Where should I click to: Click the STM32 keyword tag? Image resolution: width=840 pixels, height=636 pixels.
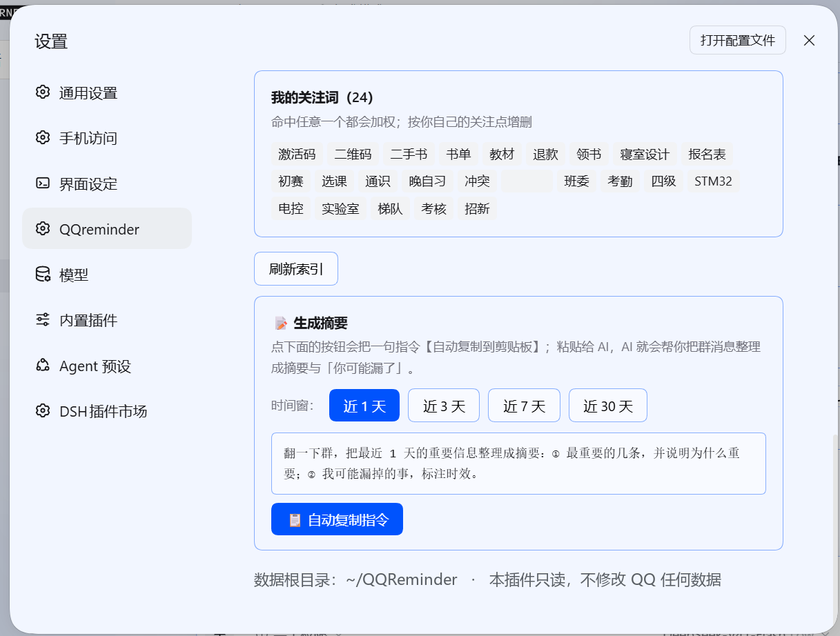coord(713,181)
